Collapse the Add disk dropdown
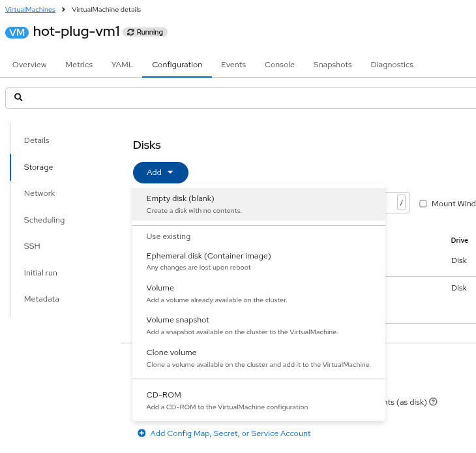 click(x=160, y=172)
